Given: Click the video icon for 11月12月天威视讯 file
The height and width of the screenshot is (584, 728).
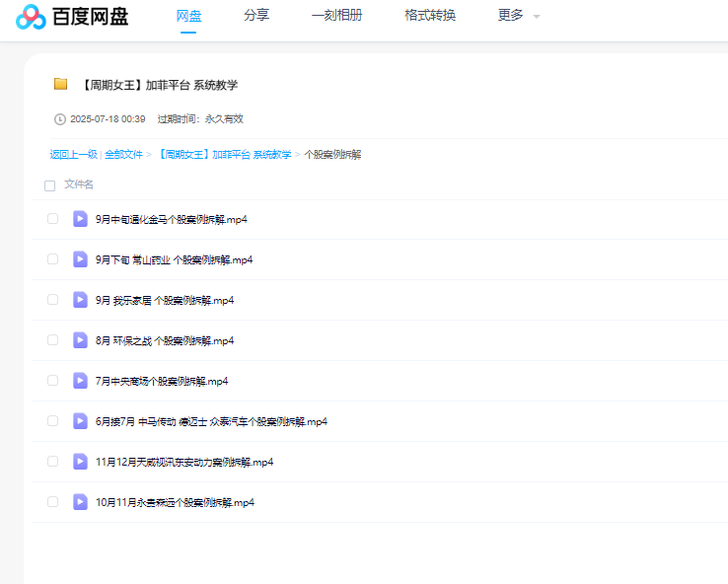Looking at the screenshot, I should (x=81, y=462).
